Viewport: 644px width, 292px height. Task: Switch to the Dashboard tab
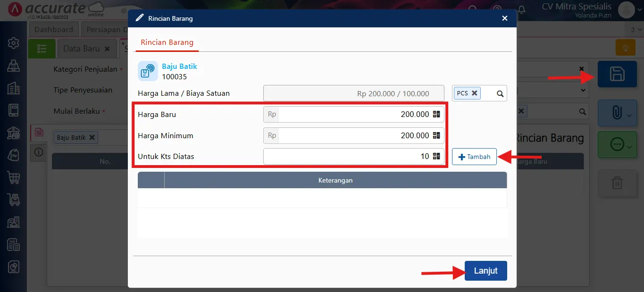[x=54, y=29]
